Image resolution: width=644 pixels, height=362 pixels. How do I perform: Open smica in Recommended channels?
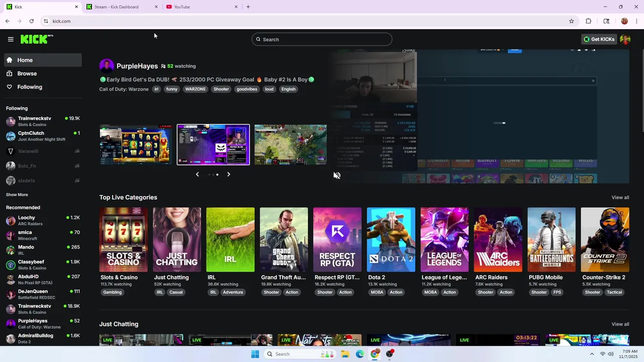43,235
